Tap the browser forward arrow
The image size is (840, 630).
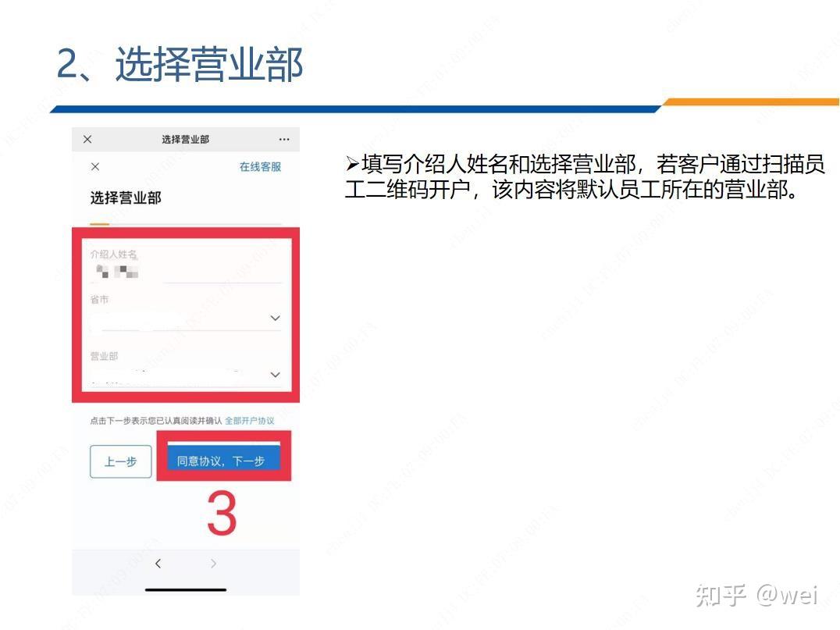coord(213,564)
